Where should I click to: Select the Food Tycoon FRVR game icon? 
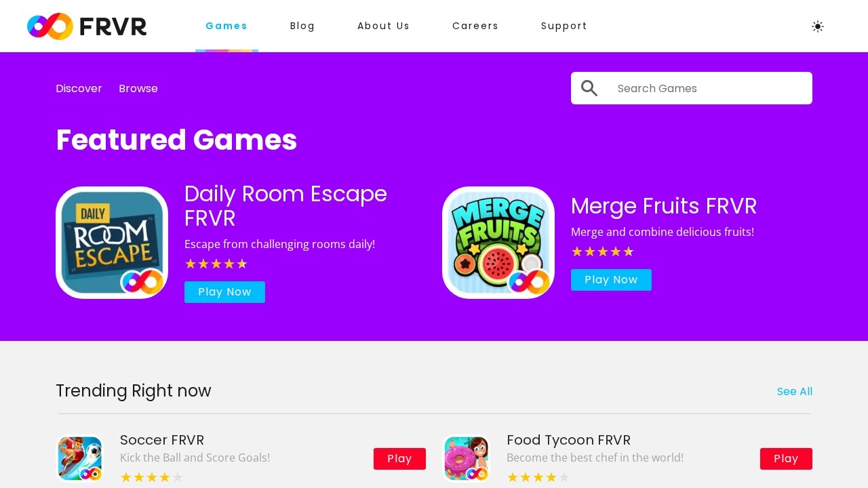tap(467, 458)
